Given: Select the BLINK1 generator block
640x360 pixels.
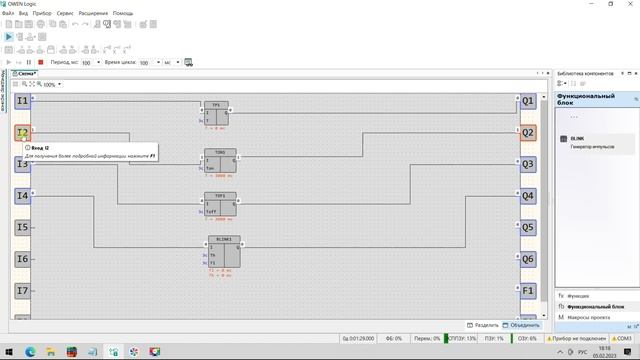Looking at the screenshot, I should tap(224, 252).
